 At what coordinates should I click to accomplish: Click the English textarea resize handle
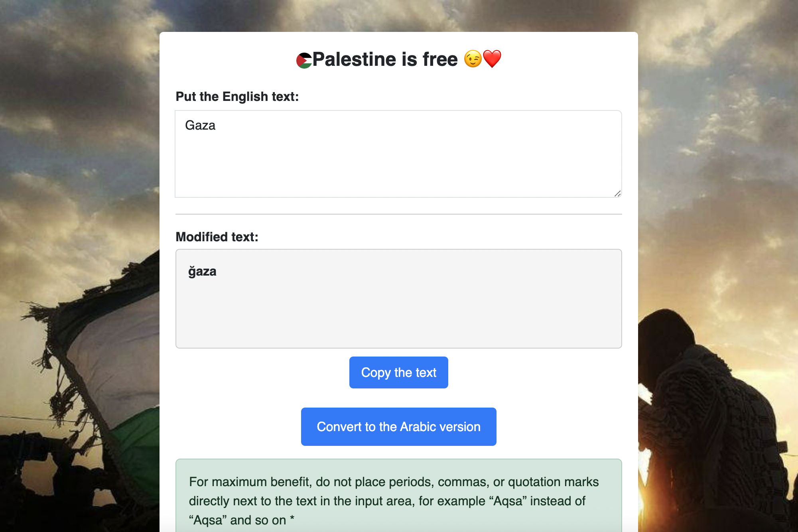pyautogui.click(x=617, y=193)
